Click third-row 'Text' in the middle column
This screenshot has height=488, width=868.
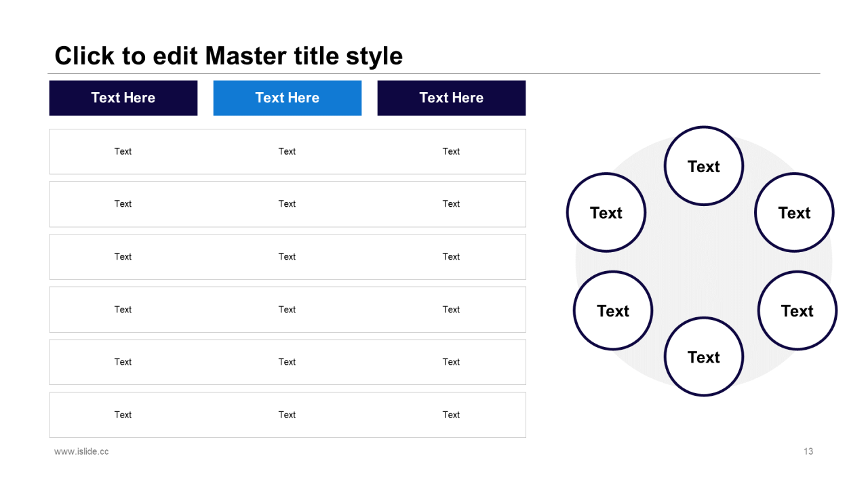tap(287, 256)
